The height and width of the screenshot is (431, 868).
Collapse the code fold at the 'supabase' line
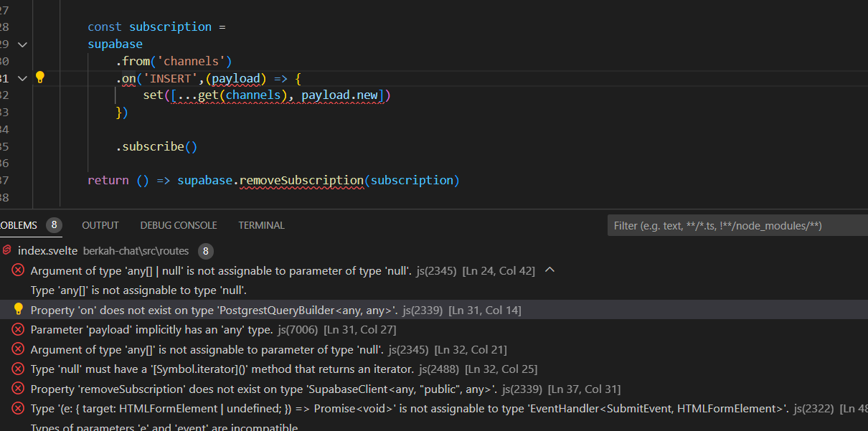pyautogui.click(x=22, y=44)
